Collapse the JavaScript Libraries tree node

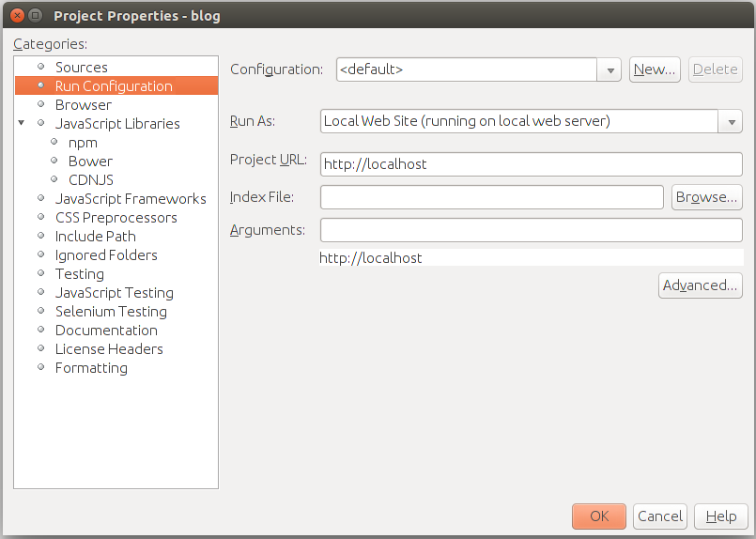tap(22, 123)
